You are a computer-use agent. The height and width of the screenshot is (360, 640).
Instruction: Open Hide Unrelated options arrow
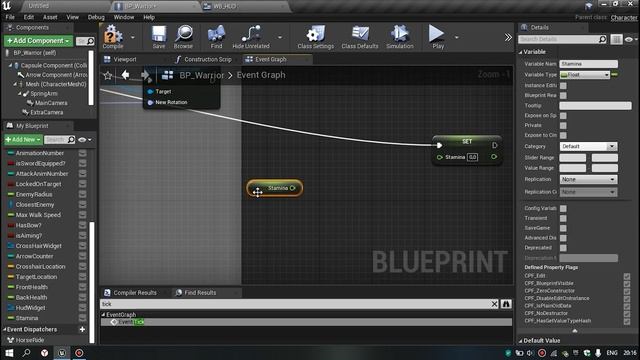point(280,37)
